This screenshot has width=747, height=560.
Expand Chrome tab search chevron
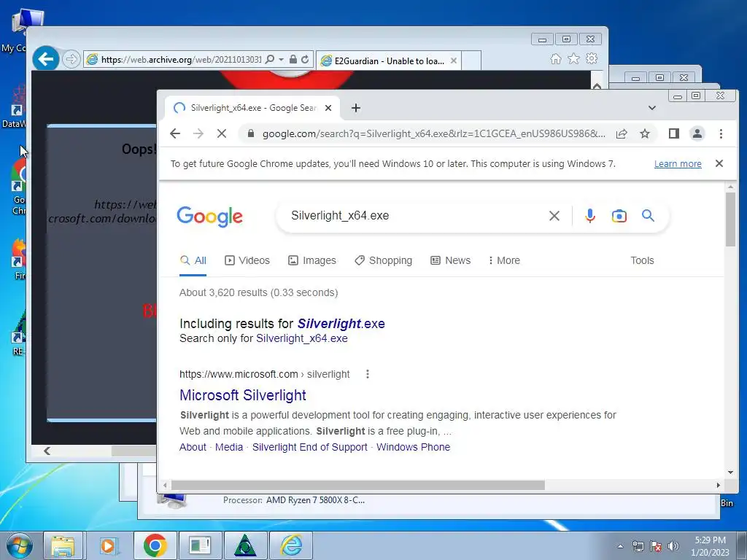(651, 108)
